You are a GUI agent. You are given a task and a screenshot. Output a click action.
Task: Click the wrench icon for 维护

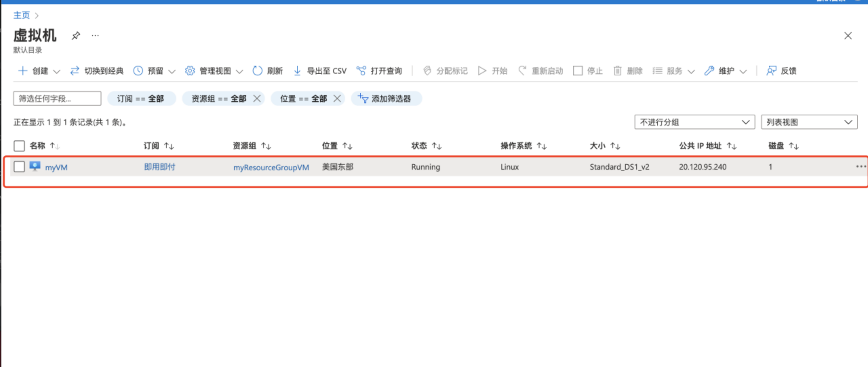click(x=709, y=71)
